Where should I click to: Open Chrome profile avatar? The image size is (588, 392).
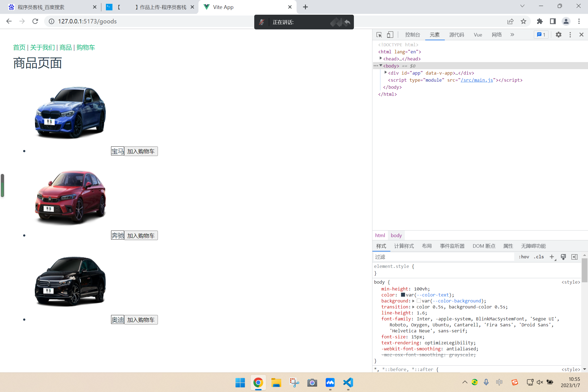566,21
